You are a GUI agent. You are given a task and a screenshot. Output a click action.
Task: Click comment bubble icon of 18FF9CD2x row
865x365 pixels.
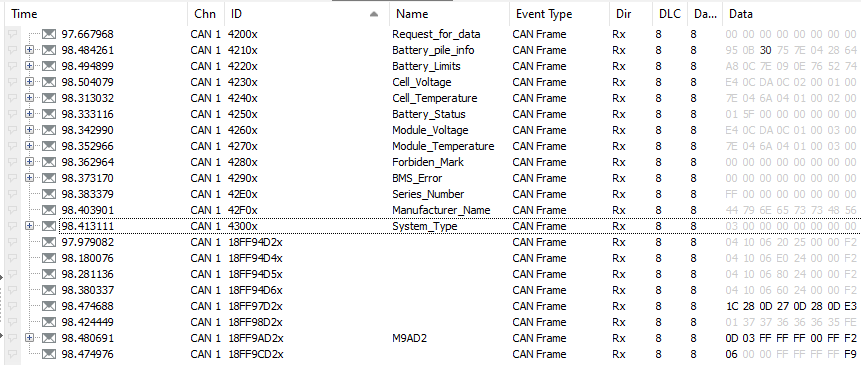pyautogui.click(x=13, y=354)
